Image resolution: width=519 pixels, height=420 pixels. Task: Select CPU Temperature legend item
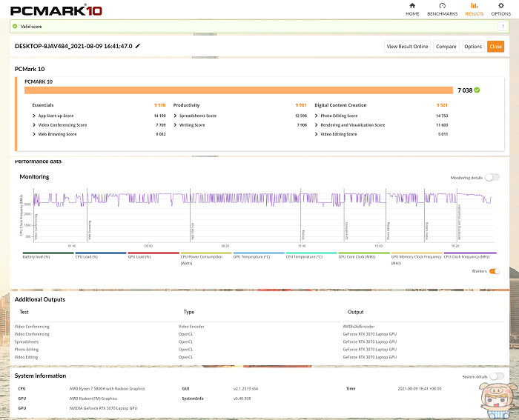click(x=311, y=256)
